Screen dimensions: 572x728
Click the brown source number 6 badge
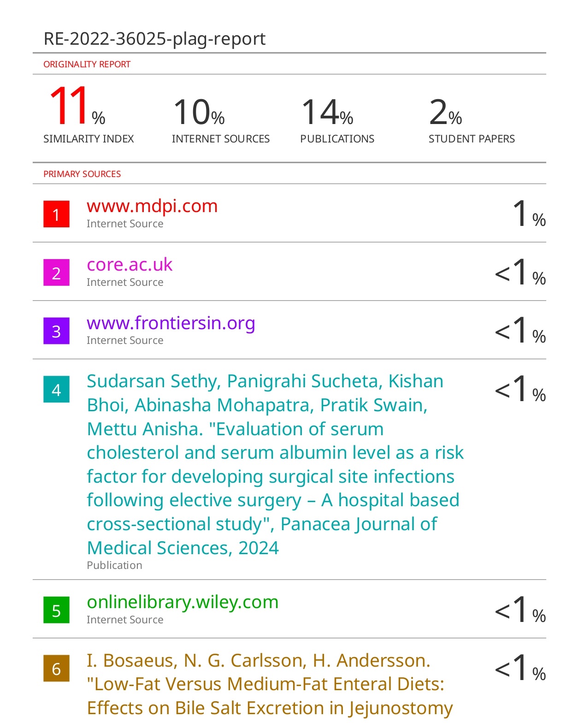(56, 668)
